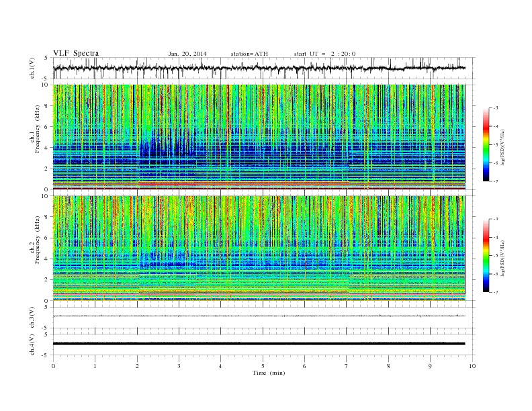The width and height of the screenshot is (532, 411).
Task: Click time axis tick label "1"
Action: (x=95, y=366)
